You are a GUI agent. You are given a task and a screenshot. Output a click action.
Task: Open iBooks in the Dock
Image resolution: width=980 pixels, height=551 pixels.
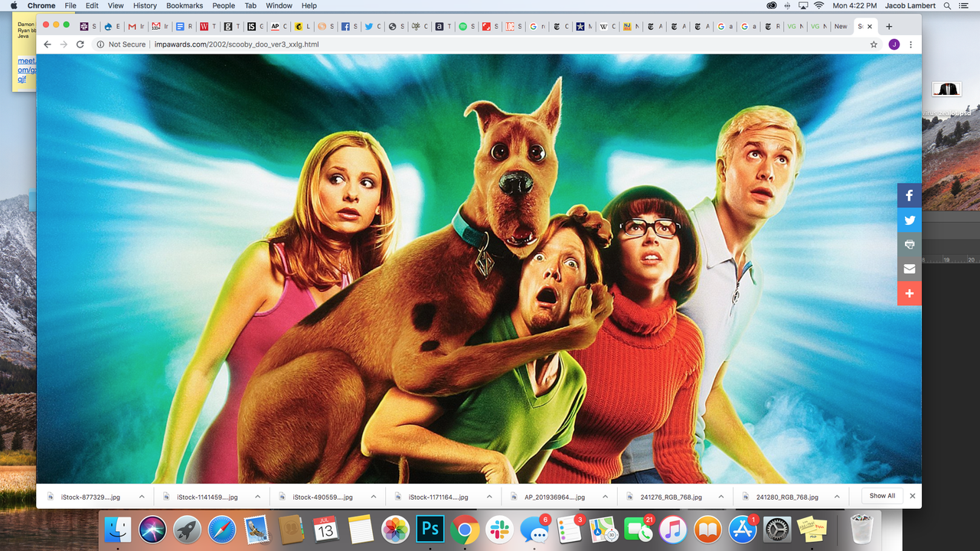[708, 529]
